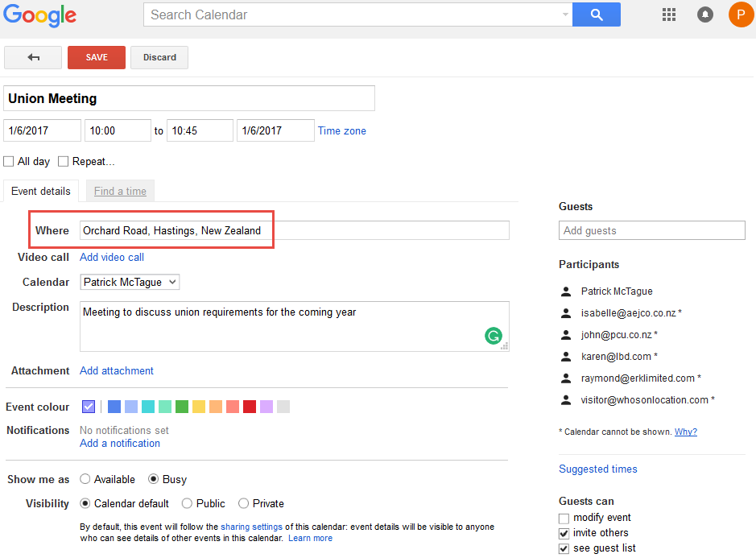Screen dimensions: 756x558
Task: Click the Add guests field
Action: click(652, 230)
